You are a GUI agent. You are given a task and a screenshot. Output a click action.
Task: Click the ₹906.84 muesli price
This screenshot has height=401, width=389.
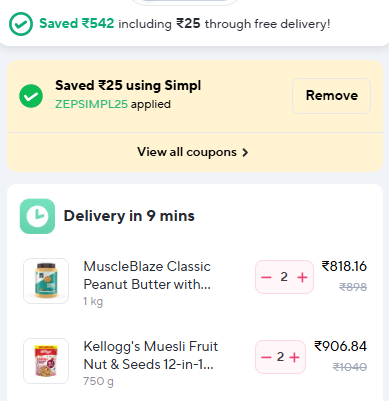pyautogui.click(x=340, y=346)
